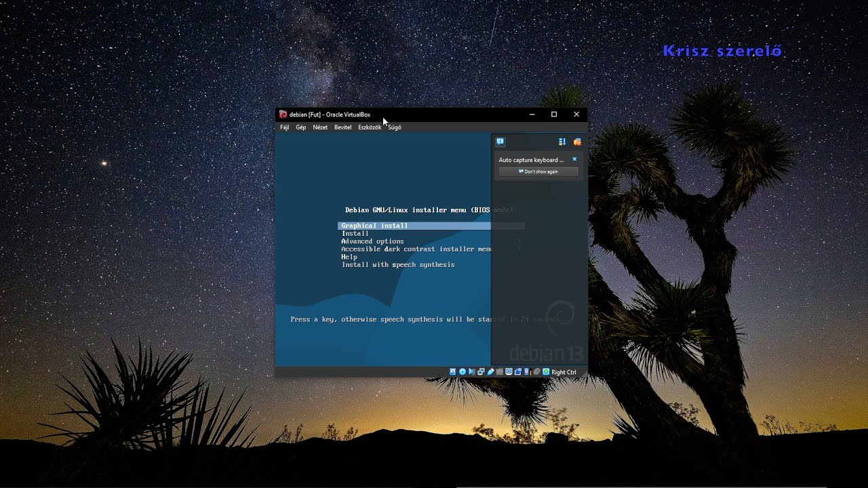Click the recording indicator icon in status bar
Screen dimensions: 868x488
coord(518,372)
